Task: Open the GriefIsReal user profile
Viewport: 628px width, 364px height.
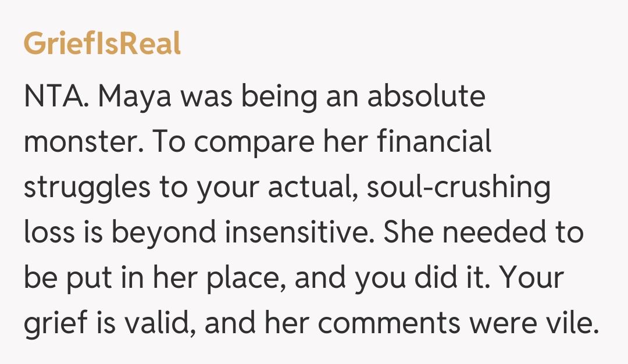Action: click(x=102, y=45)
